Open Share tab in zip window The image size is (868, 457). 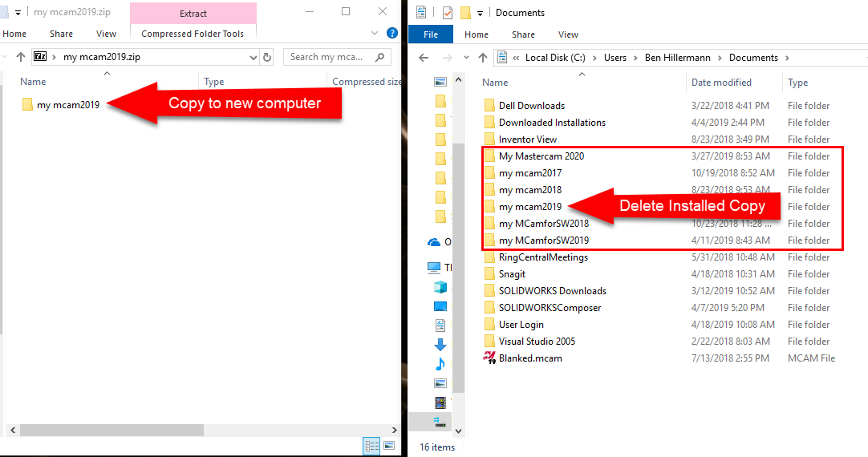pos(62,34)
